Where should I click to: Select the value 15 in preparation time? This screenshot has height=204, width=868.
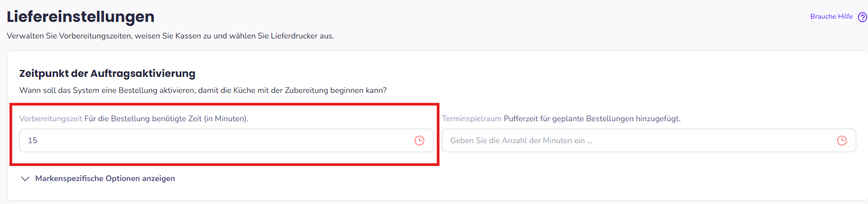(x=33, y=140)
